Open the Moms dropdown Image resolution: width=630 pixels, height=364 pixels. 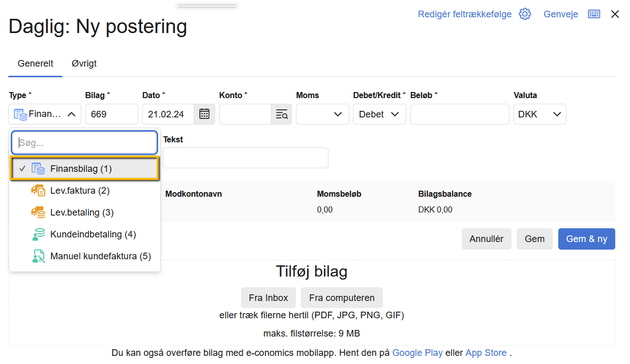tap(322, 114)
